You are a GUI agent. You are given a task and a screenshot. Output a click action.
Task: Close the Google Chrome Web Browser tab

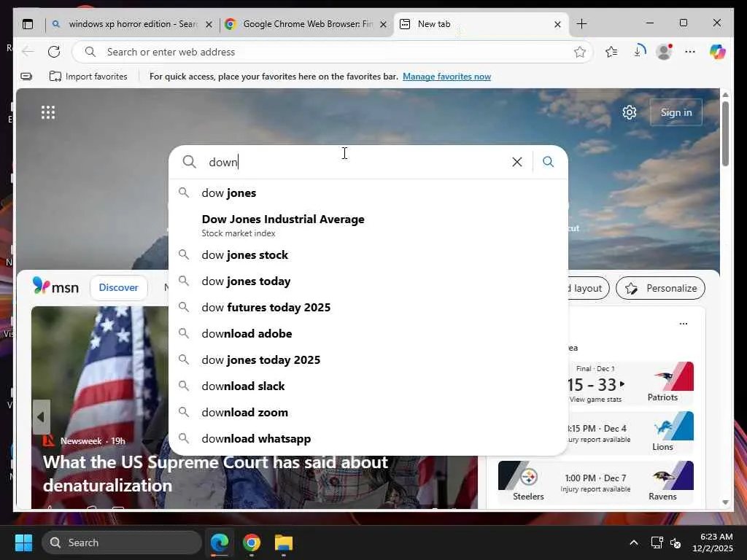(383, 24)
